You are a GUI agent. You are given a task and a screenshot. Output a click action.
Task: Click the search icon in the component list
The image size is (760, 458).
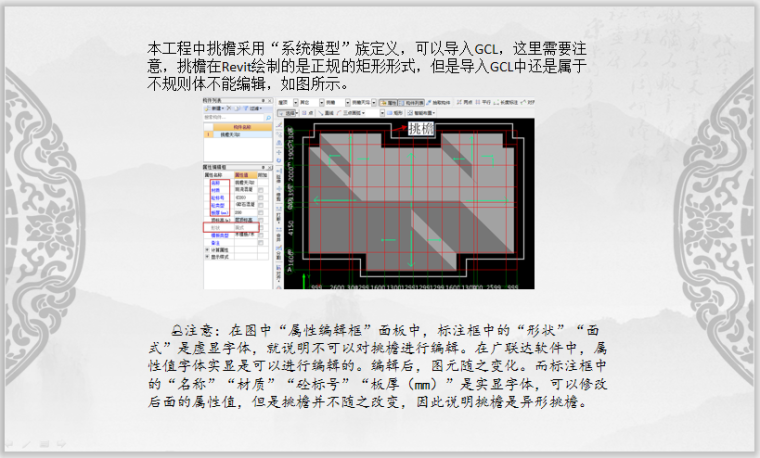click(x=268, y=118)
